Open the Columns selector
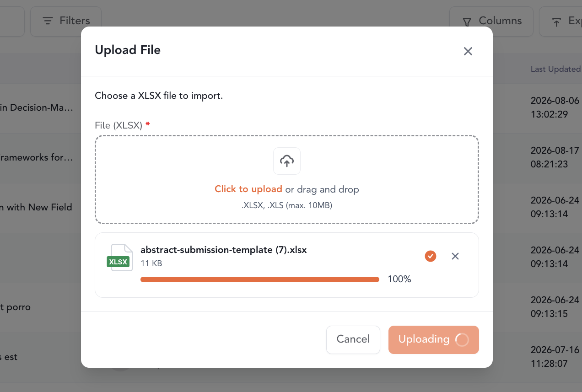 click(491, 21)
